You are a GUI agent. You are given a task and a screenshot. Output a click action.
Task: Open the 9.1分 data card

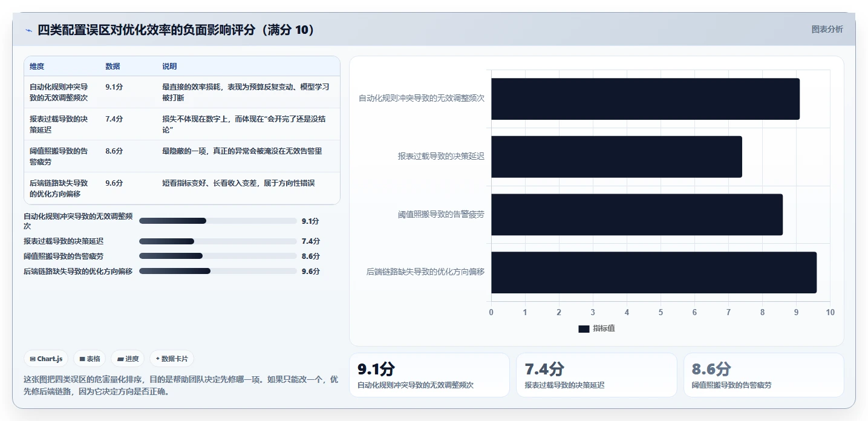(x=429, y=375)
